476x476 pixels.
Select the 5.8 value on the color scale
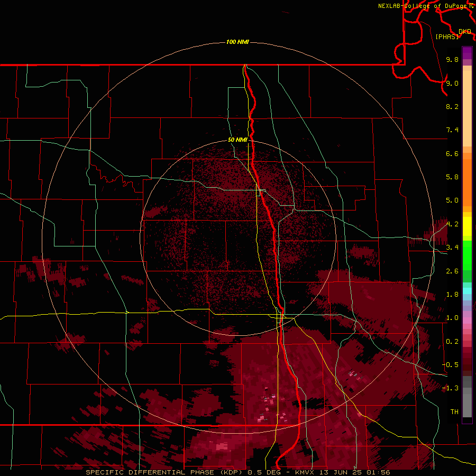(452, 177)
